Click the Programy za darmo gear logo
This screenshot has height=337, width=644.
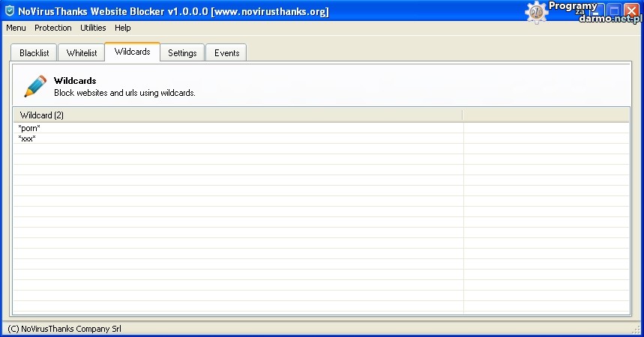[537, 12]
